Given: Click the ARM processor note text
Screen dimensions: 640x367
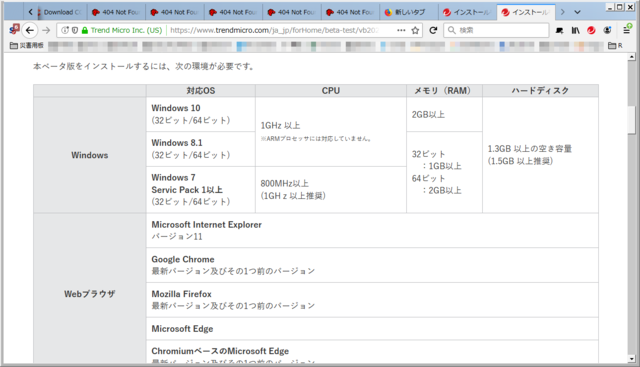Looking at the screenshot, I should click(316, 139).
